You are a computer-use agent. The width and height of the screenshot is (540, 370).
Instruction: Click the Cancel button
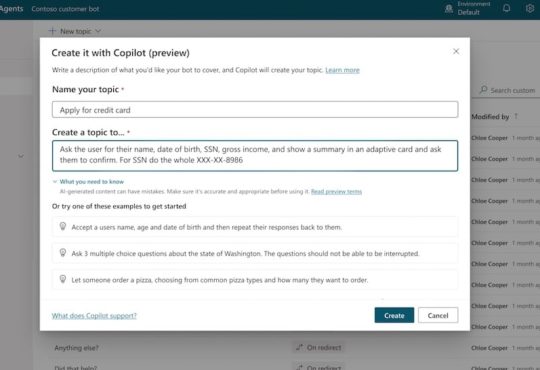tap(438, 315)
